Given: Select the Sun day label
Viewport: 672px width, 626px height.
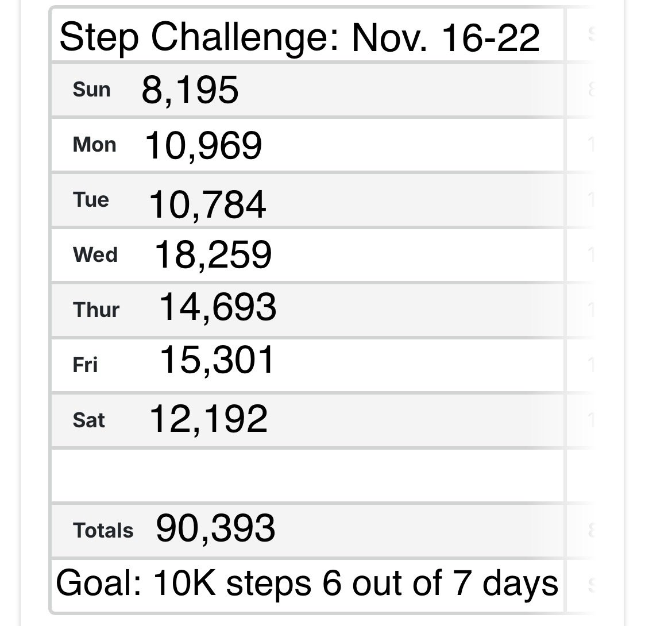Looking at the screenshot, I should point(91,90).
